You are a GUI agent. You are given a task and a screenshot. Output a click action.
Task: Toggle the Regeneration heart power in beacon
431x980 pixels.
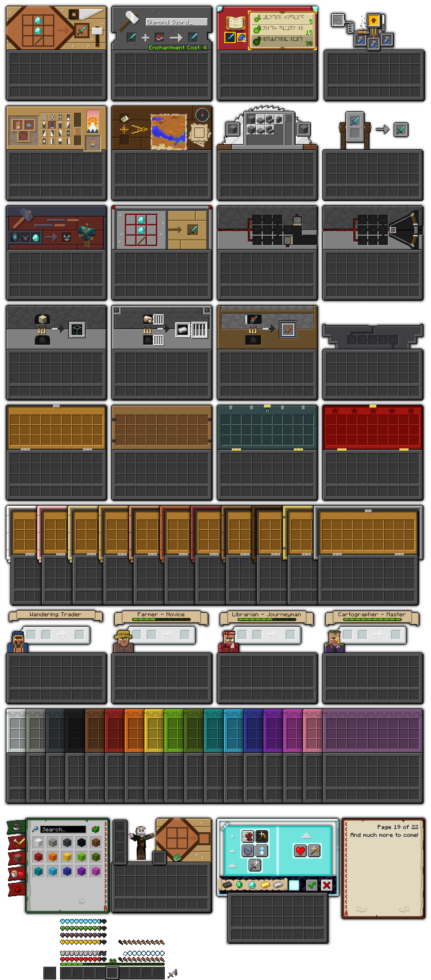pyautogui.click(x=300, y=851)
